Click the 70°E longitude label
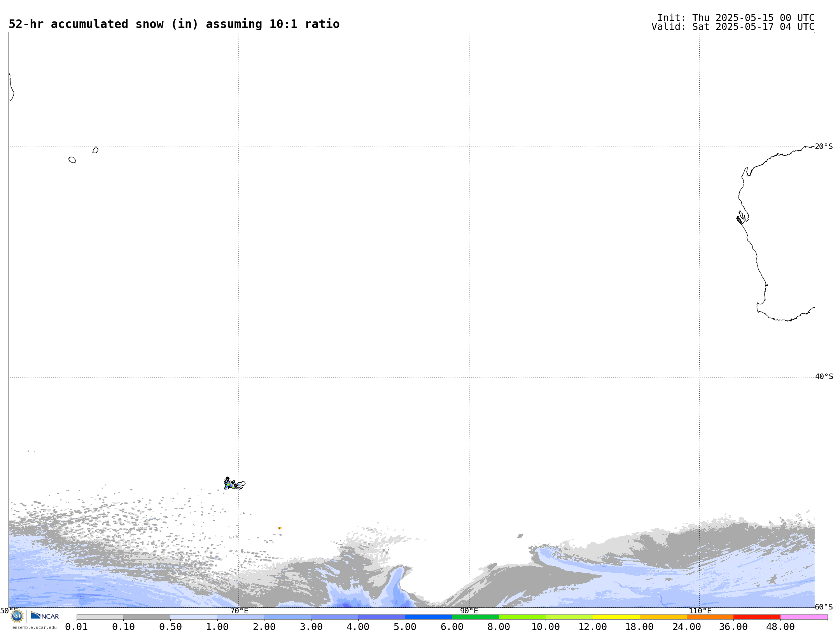Screen dimensions: 840x632 coord(239,611)
